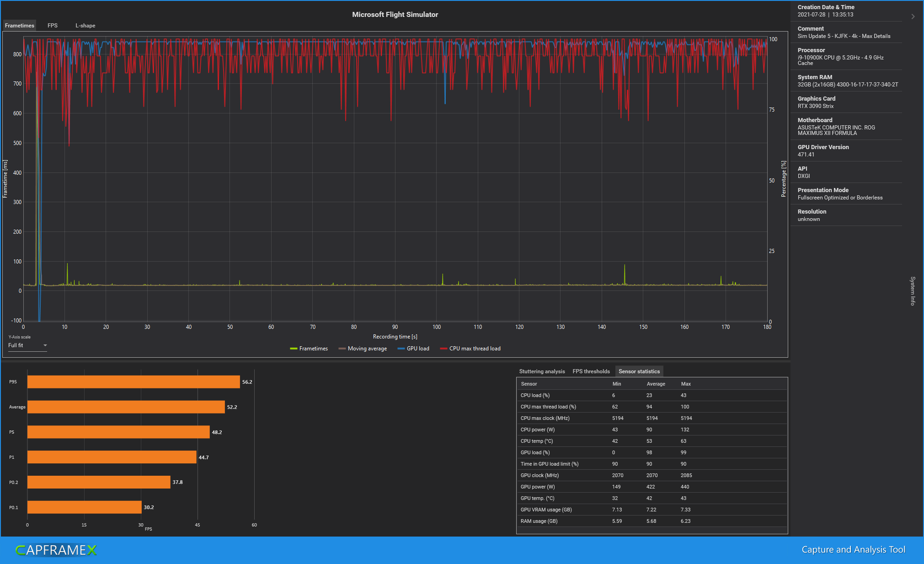Open the FPS thresholds tab

click(591, 371)
